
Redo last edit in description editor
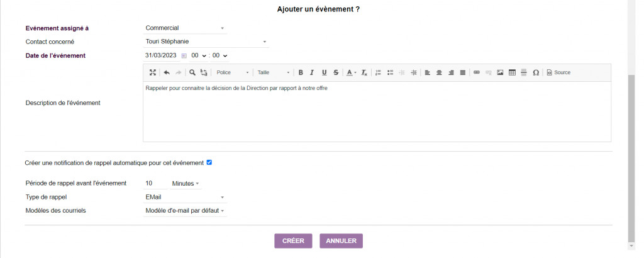(178, 72)
